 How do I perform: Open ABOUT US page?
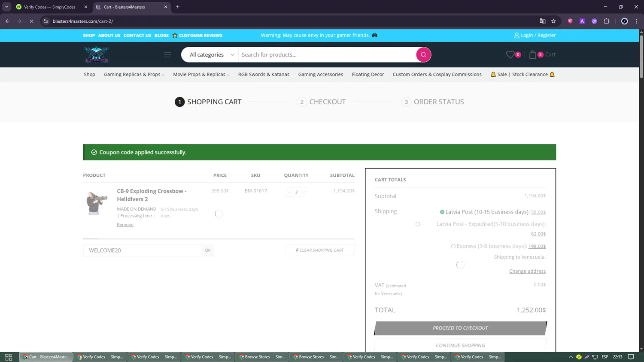(109, 36)
